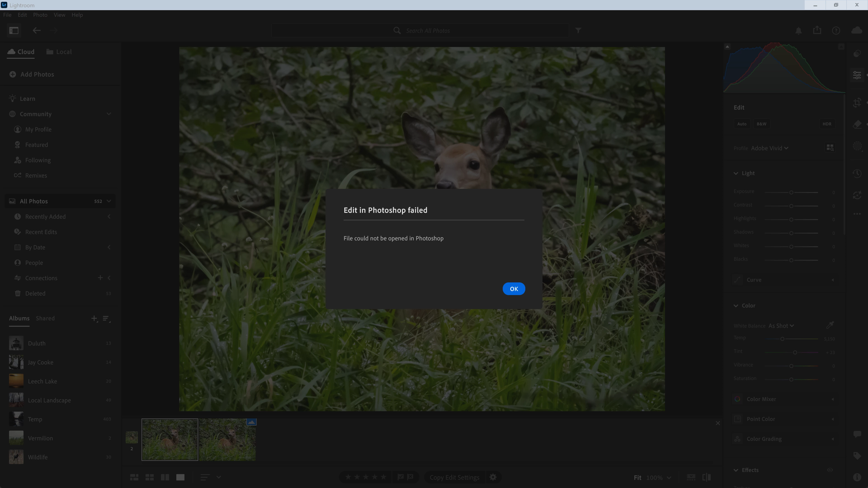
Task: Click OK in the failed dialog
Action: tap(514, 289)
